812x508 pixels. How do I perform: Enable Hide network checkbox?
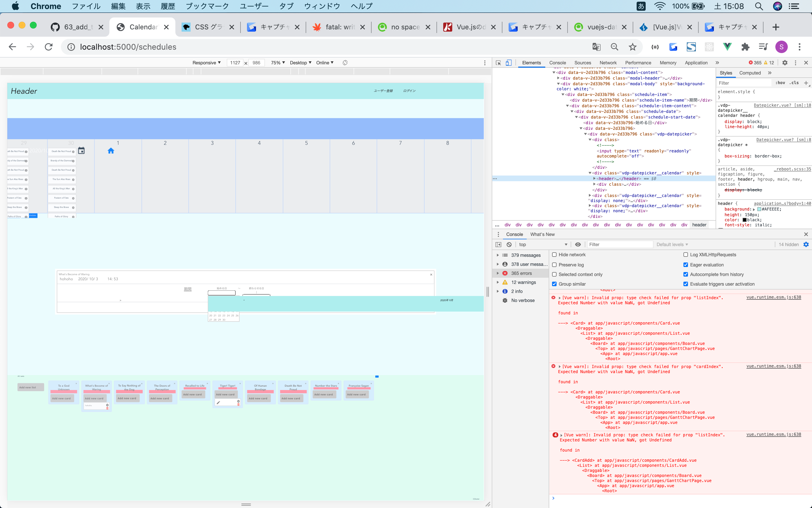tap(554, 255)
